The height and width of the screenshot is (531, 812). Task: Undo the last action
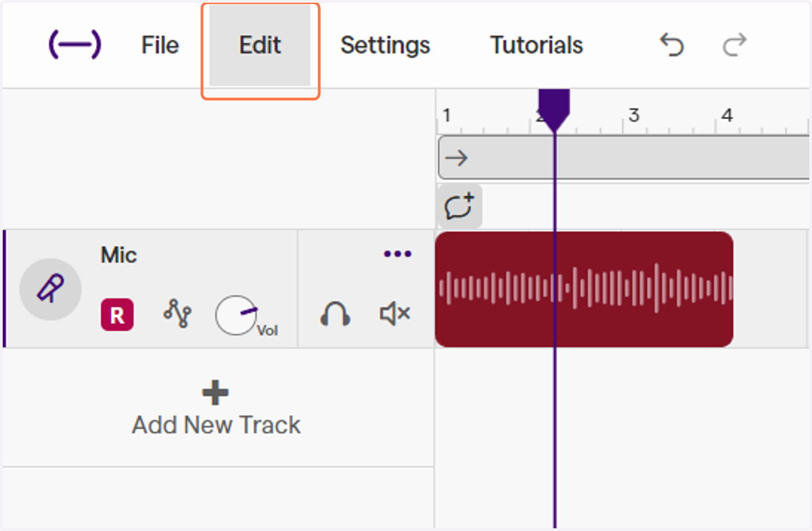(672, 45)
